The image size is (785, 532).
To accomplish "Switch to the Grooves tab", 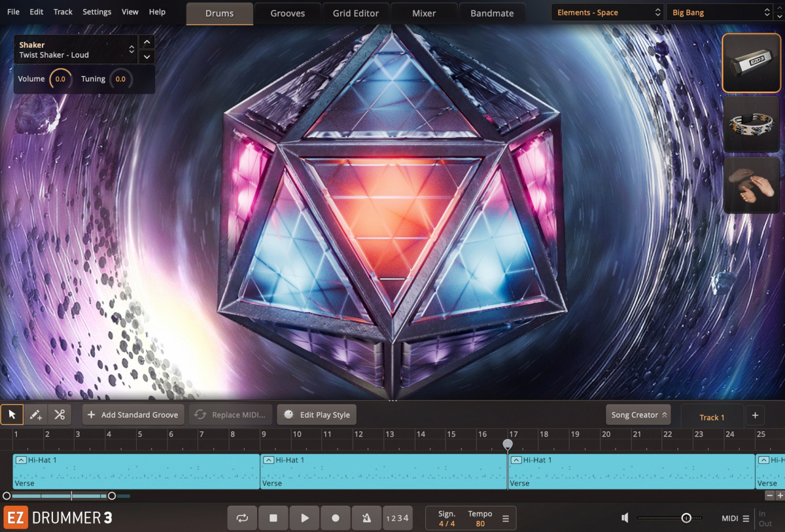I will [287, 12].
